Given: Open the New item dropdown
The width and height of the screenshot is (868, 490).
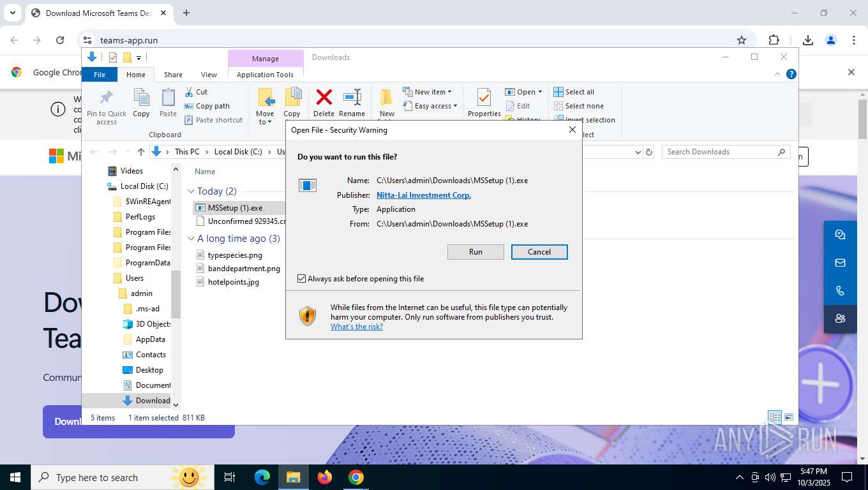Looking at the screenshot, I should point(427,92).
